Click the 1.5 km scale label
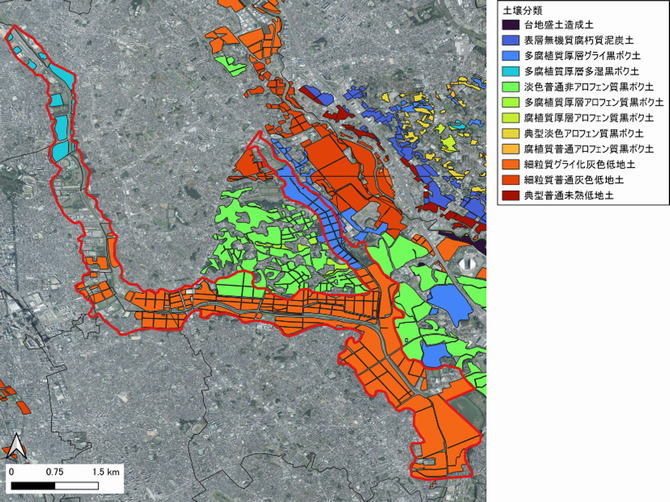Screen dimensions: 670x502 click(108, 471)
